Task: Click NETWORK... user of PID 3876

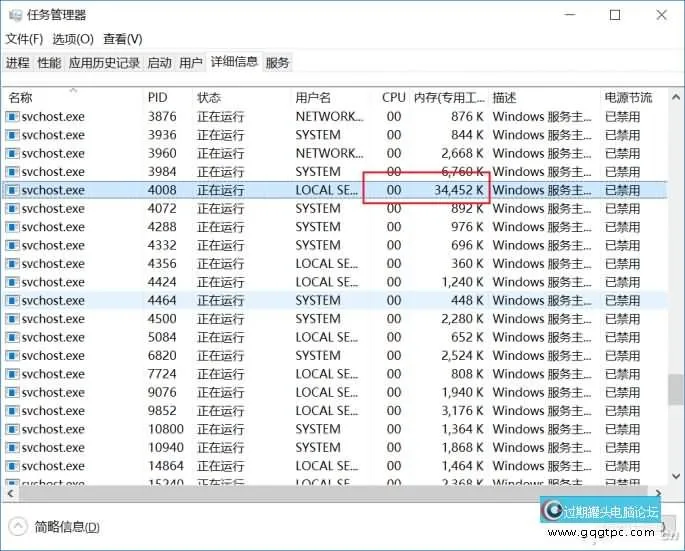Action: [x=329, y=117]
